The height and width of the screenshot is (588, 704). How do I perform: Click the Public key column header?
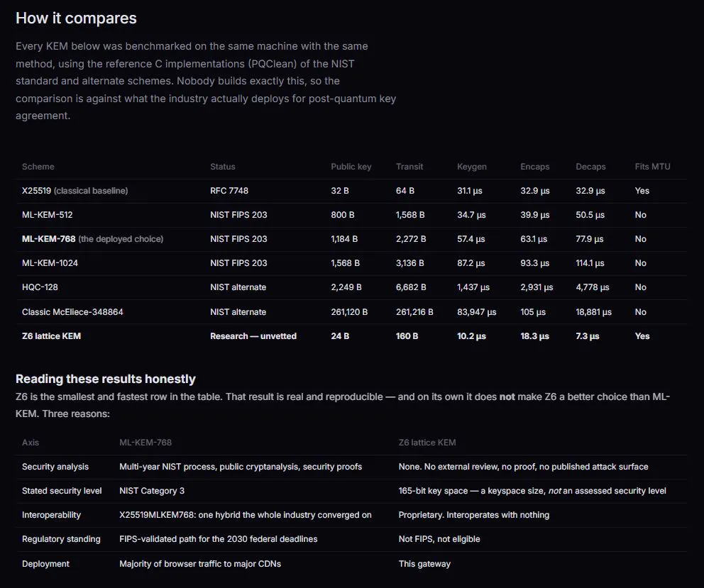point(351,167)
